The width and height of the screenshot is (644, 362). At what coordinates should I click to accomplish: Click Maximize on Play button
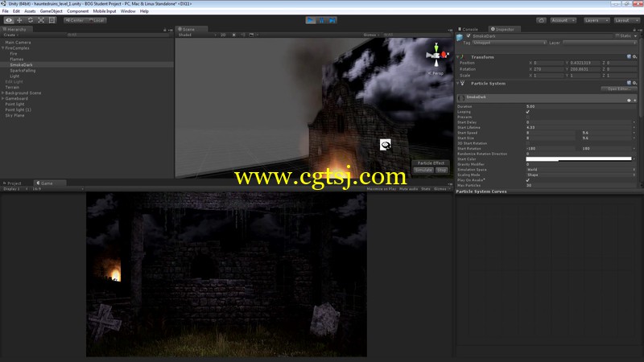[x=381, y=189]
